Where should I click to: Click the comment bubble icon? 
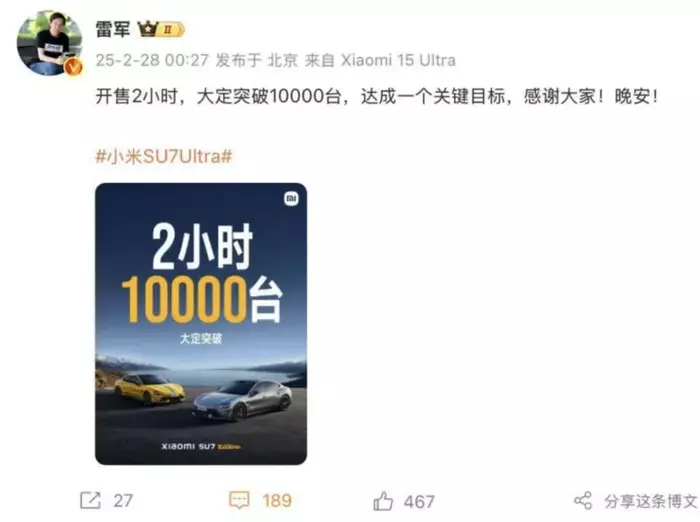[x=239, y=501]
